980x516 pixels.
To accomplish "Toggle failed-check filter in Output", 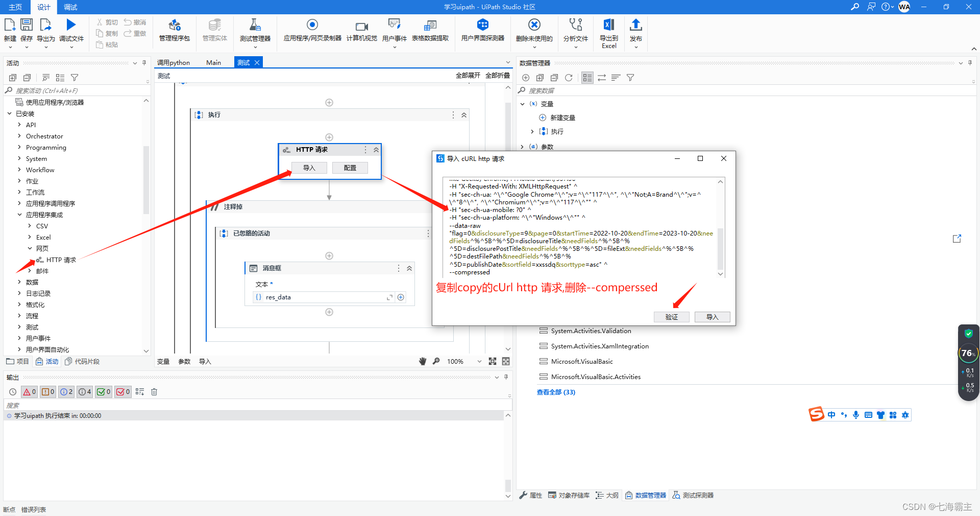I will click(x=122, y=392).
